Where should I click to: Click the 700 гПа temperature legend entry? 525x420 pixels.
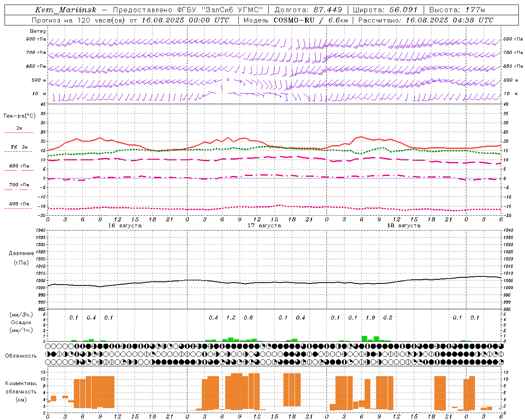coord(19,185)
